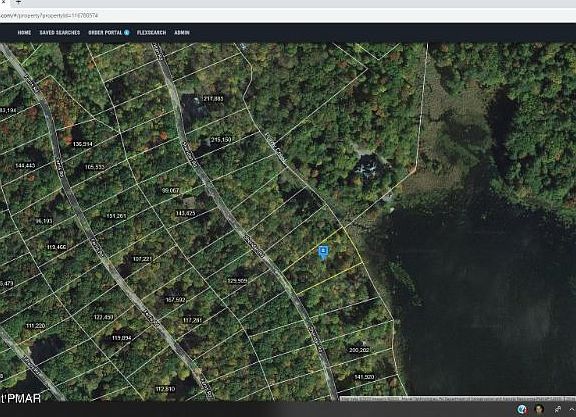Open the blue globe tray icon
Viewport: 576px width, 417px height.
(522, 409)
